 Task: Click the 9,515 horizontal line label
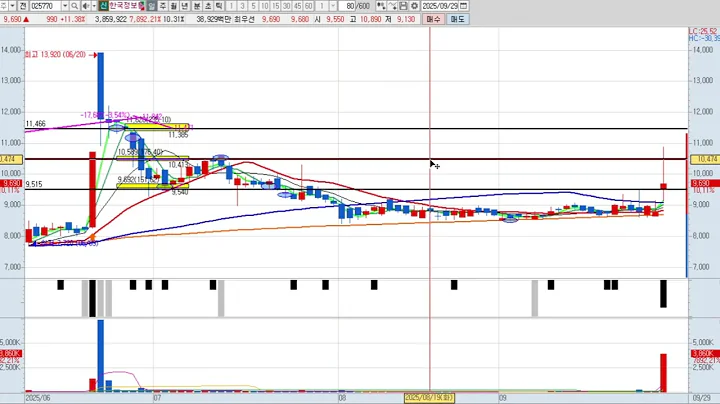34,184
